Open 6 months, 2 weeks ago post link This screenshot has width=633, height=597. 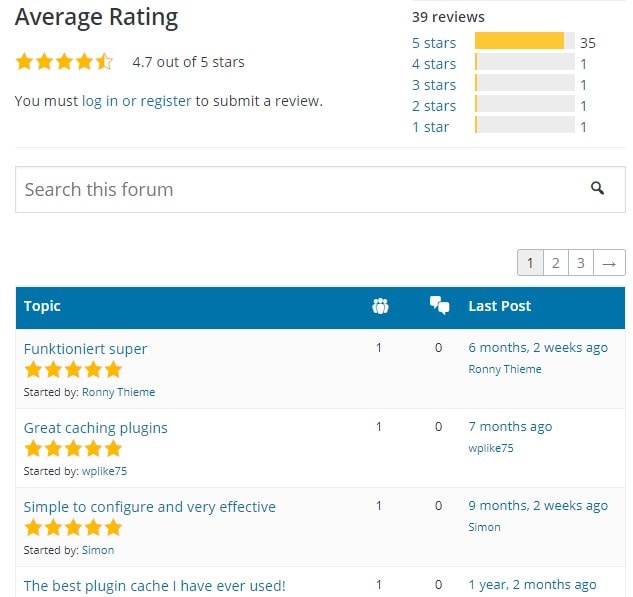point(538,348)
